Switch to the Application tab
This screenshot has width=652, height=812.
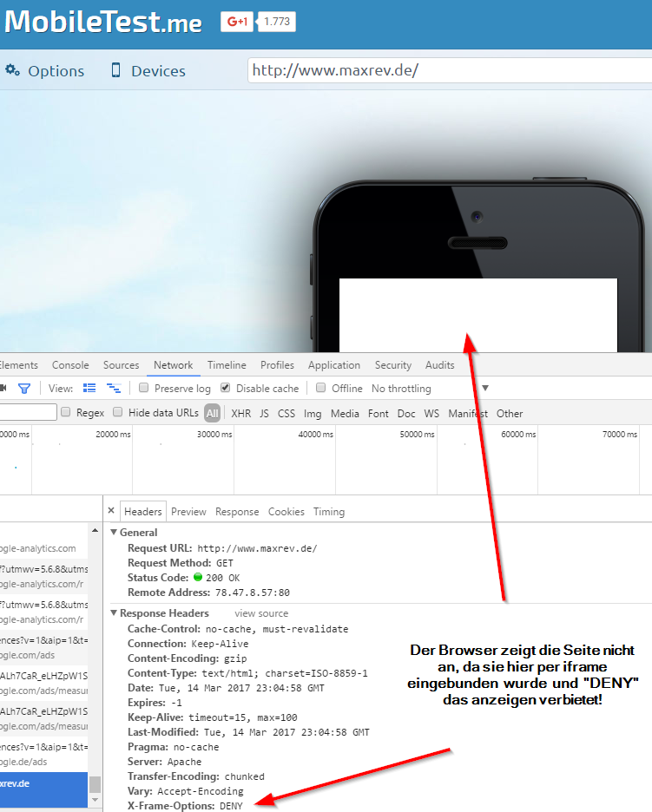point(333,365)
